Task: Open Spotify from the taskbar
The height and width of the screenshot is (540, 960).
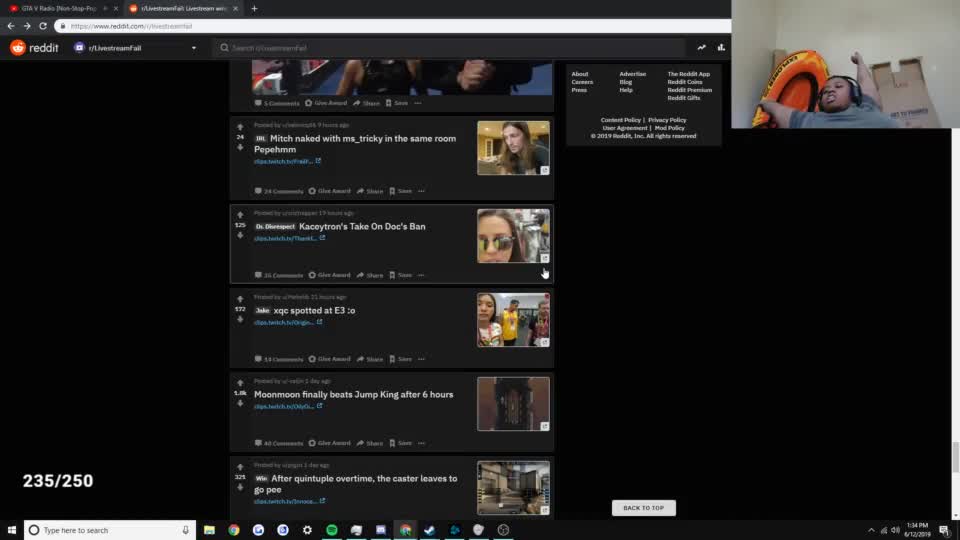Action: pos(332,530)
